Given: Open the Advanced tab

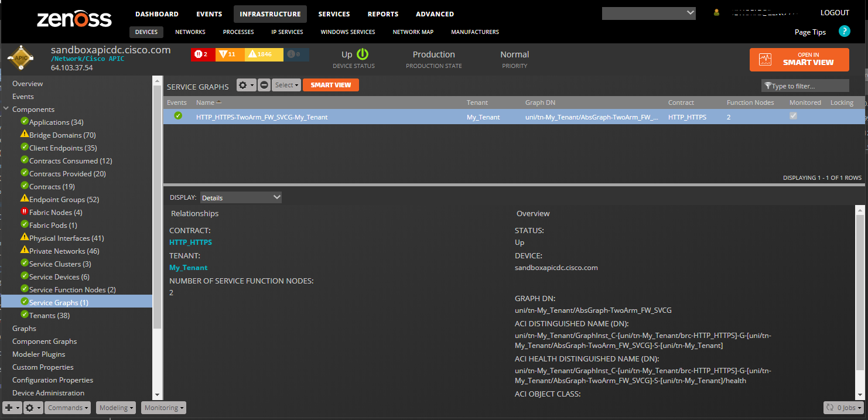Looking at the screenshot, I should click(x=435, y=14).
